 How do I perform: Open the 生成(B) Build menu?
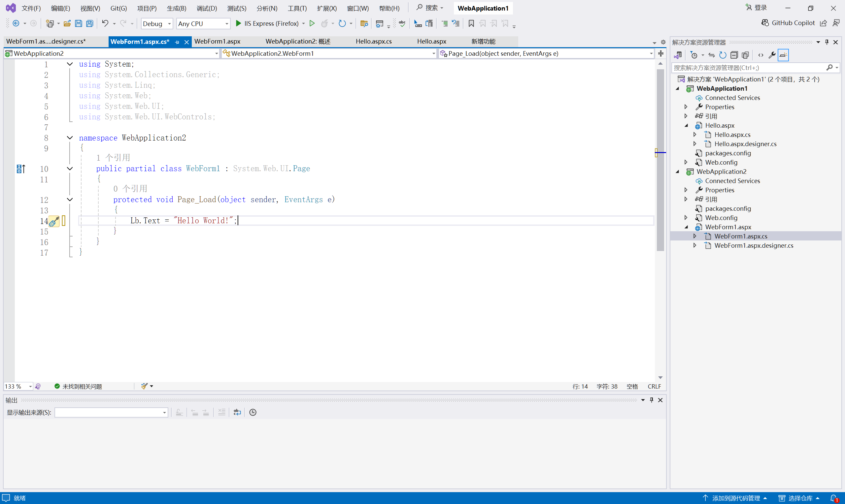click(176, 8)
